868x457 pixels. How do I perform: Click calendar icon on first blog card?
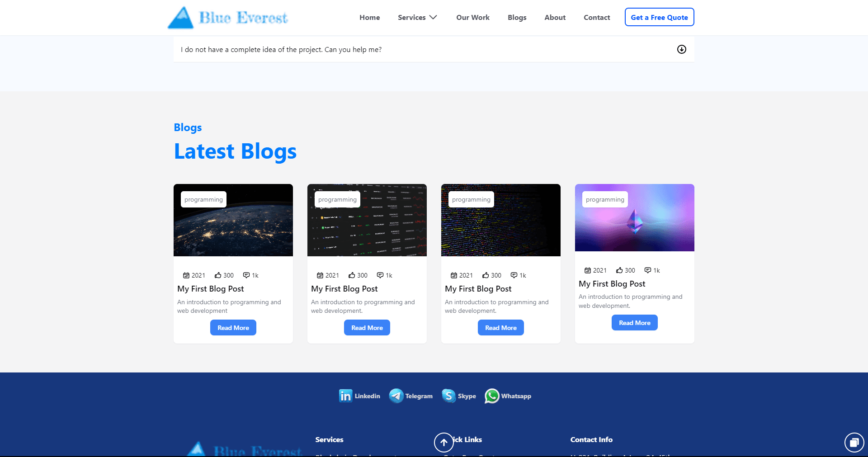(x=186, y=275)
